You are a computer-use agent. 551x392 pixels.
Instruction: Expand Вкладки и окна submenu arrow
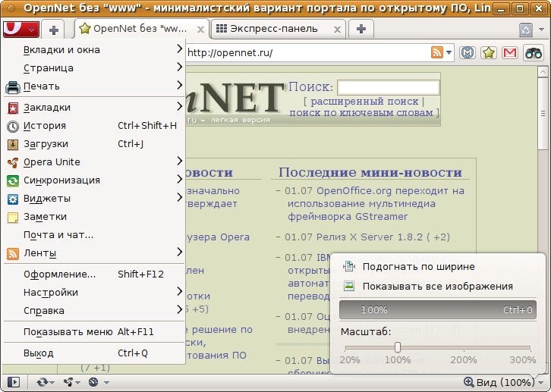pyautogui.click(x=179, y=49)
